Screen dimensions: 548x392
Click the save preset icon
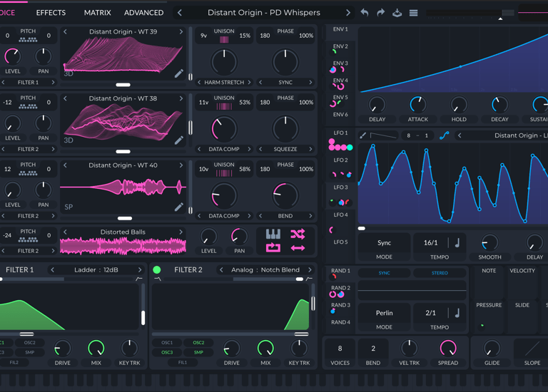[x=397, y=13]
